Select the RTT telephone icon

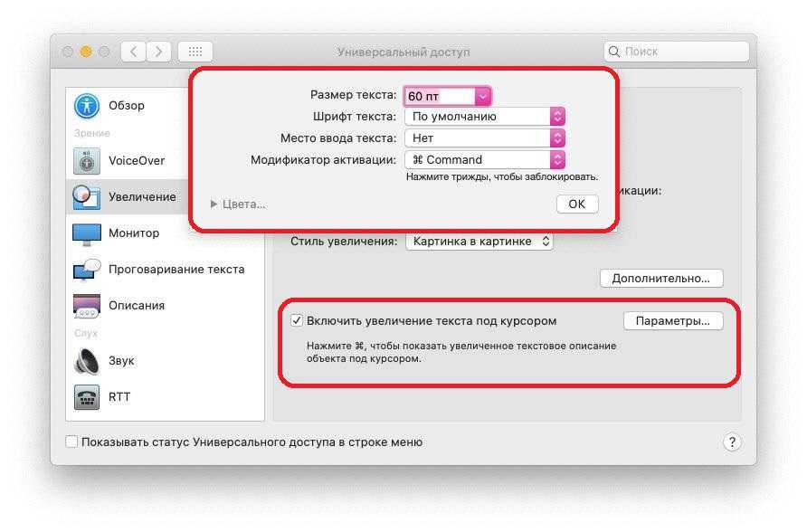(x=87, y=397)
